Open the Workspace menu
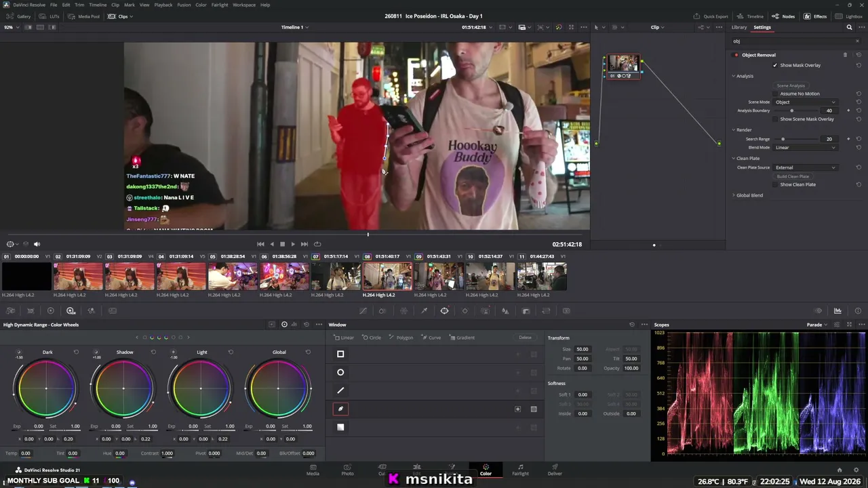The height and width of the screenshot is (488, 868). tap(244, 5)
